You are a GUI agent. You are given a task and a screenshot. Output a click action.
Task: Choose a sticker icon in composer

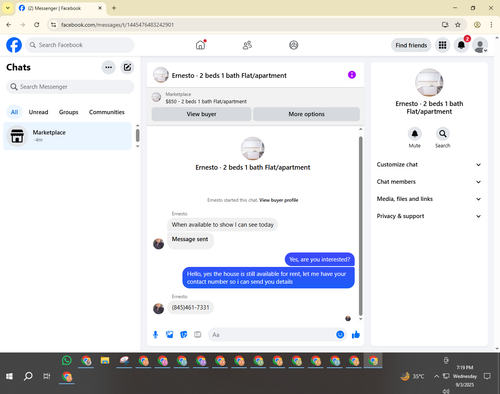184,334
